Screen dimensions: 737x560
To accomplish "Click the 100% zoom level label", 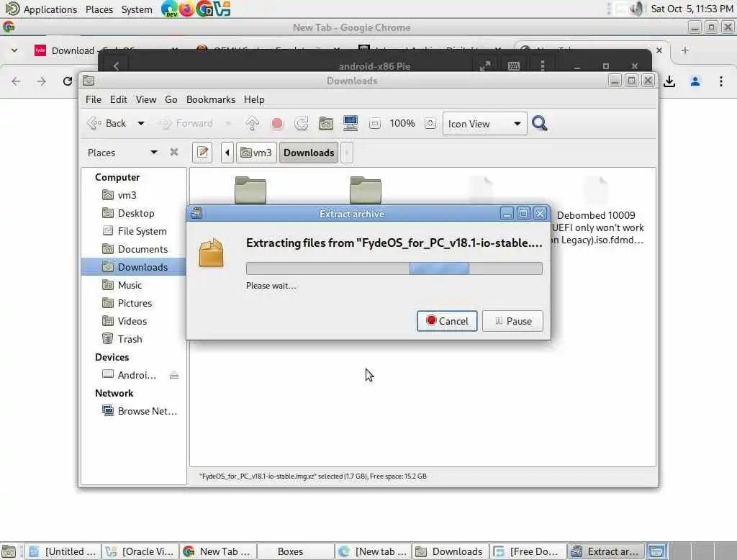I will [402, 124].
